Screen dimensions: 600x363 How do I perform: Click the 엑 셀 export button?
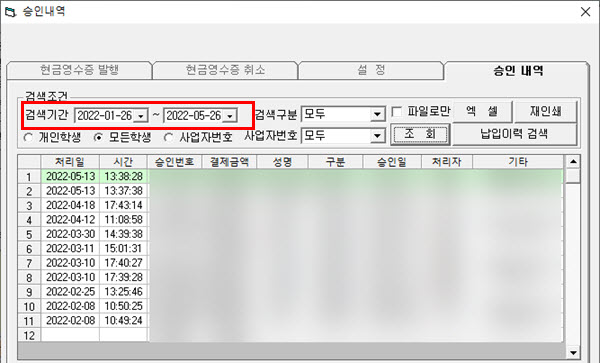click(x=482, y=112)
